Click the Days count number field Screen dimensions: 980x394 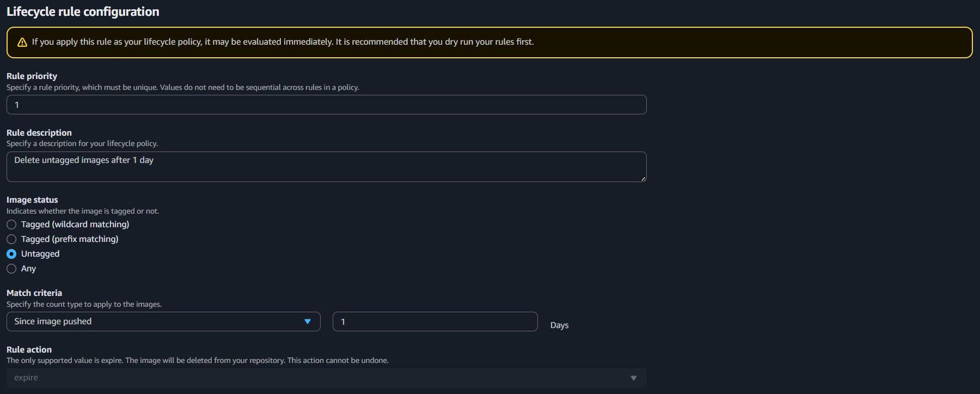pyautogui.click(x=434, y=322)
